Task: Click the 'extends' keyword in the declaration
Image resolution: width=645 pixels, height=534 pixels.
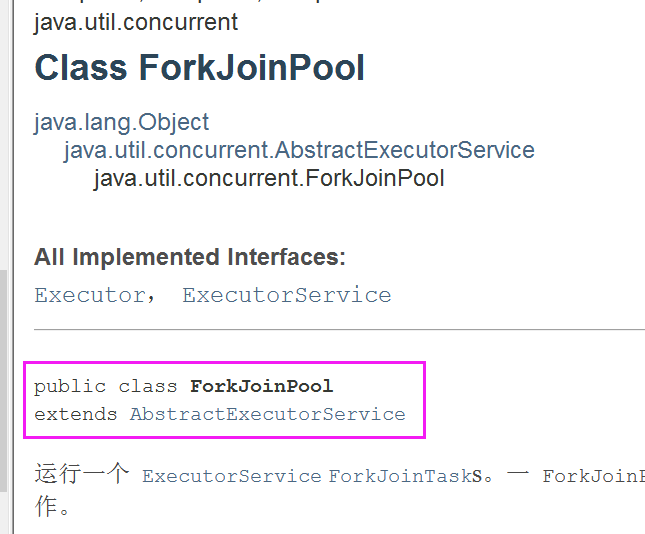Action: click(76, 414)
